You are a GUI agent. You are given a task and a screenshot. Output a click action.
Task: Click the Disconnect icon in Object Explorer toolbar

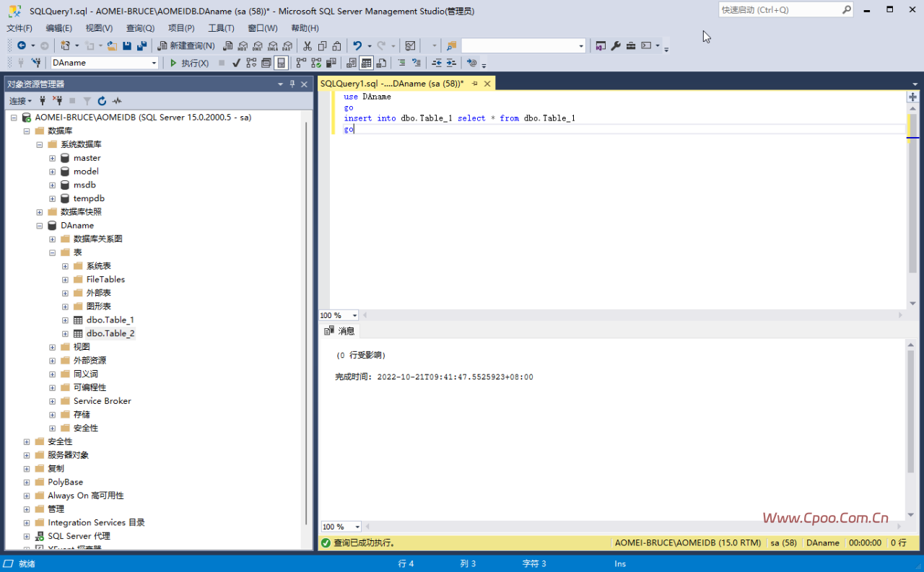58,101
